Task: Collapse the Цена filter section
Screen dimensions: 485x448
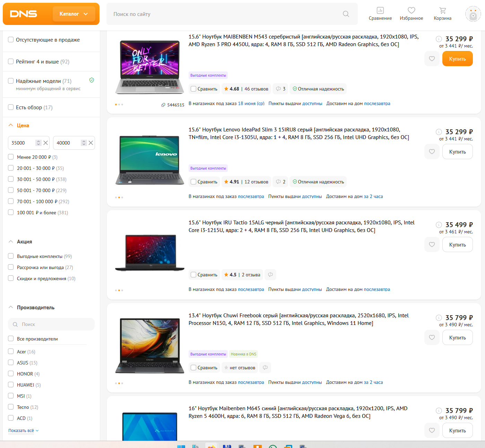Action: coord(11,125)
